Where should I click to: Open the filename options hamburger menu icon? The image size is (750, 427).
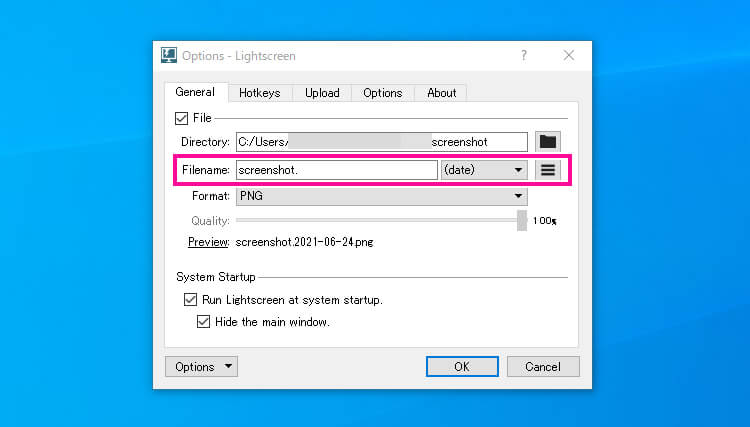coord(547,170)
